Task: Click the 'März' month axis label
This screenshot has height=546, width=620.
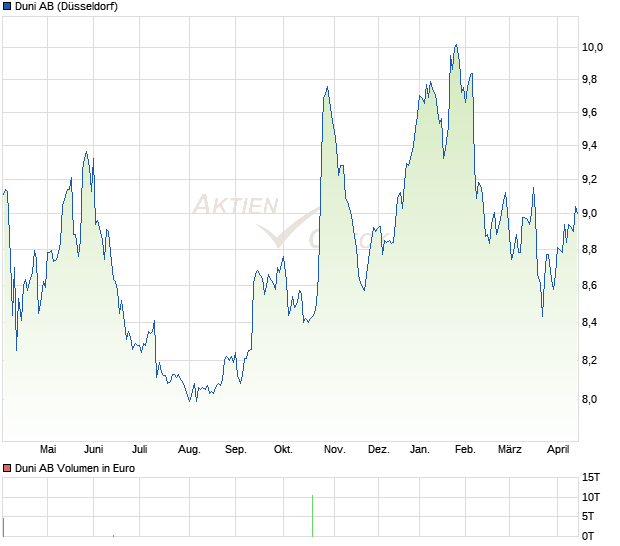Action: (x=510, y=450)
